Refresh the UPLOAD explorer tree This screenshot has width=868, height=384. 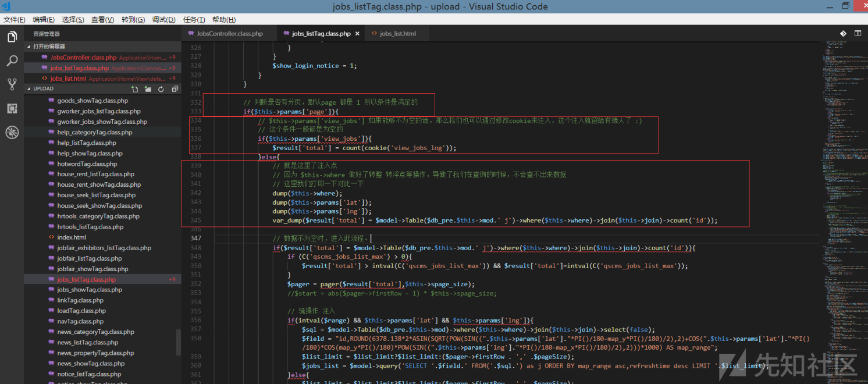tap(161, 89)
